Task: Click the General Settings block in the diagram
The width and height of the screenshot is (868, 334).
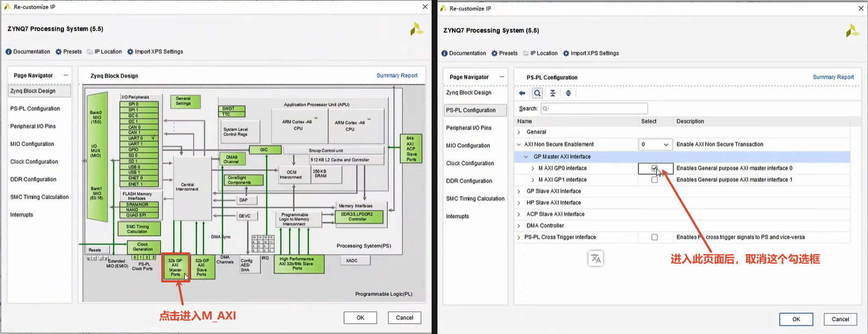Action: coord(184,101)
